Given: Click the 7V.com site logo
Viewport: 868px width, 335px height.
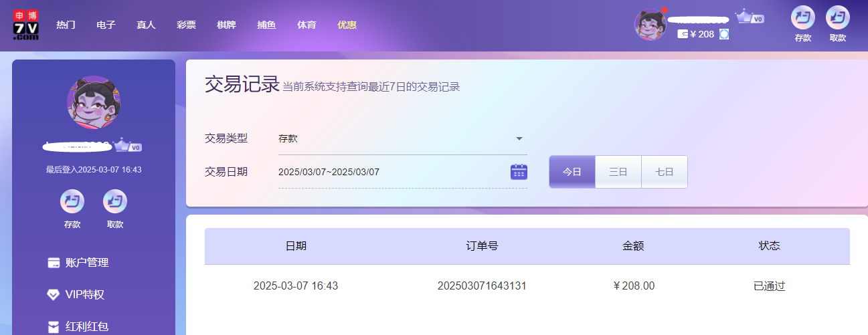Looking at the screenshot, I should 26,25.
